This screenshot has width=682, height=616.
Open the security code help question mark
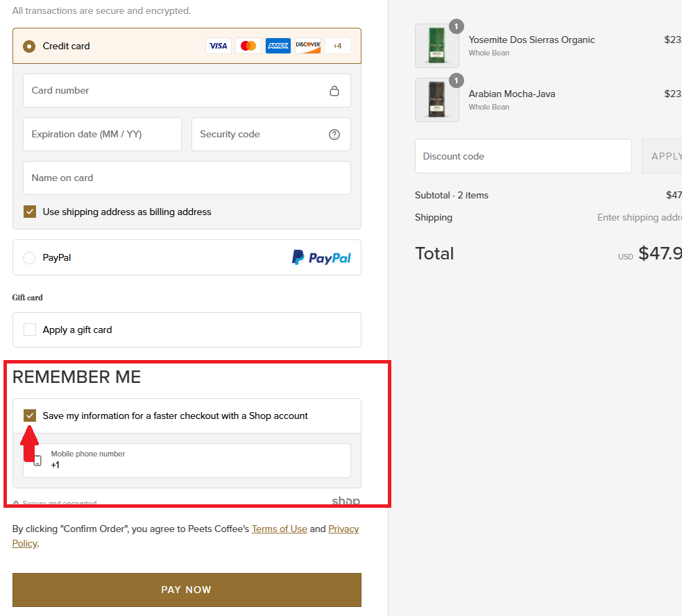(334, 135)
